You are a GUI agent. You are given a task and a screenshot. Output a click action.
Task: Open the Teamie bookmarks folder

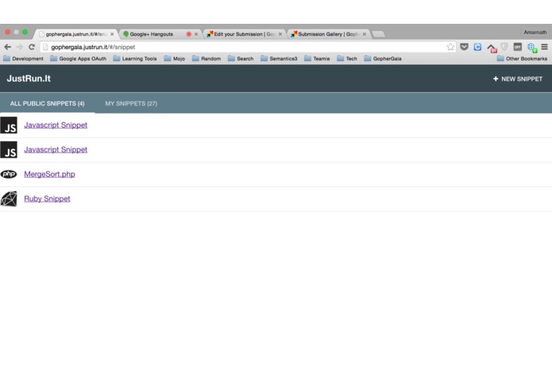317,59
